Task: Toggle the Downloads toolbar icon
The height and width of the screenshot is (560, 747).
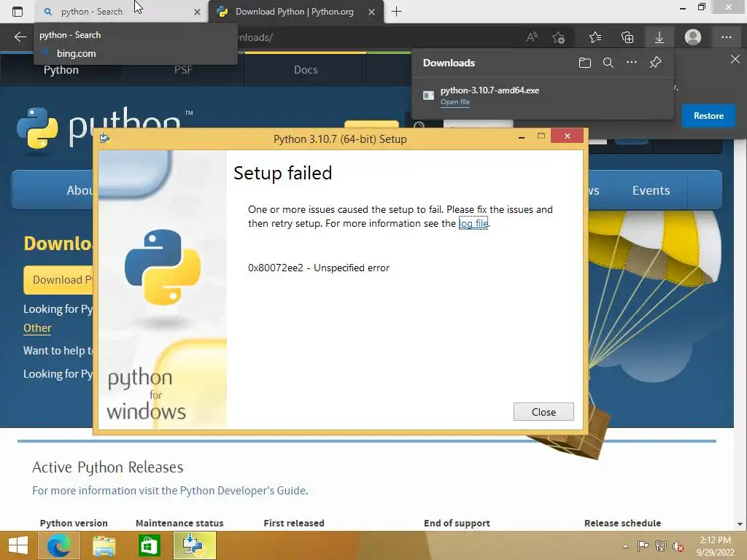Action: (659, 37)
